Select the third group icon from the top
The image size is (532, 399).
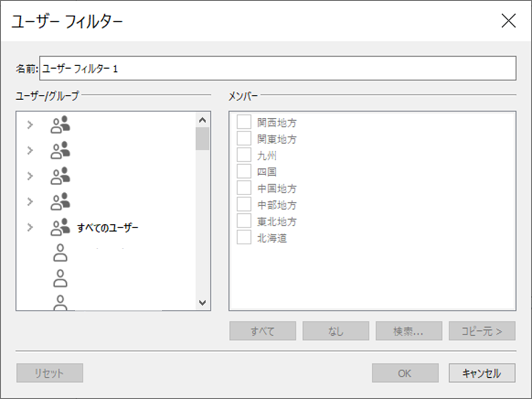pyautogui.click(x=60, y=175)
